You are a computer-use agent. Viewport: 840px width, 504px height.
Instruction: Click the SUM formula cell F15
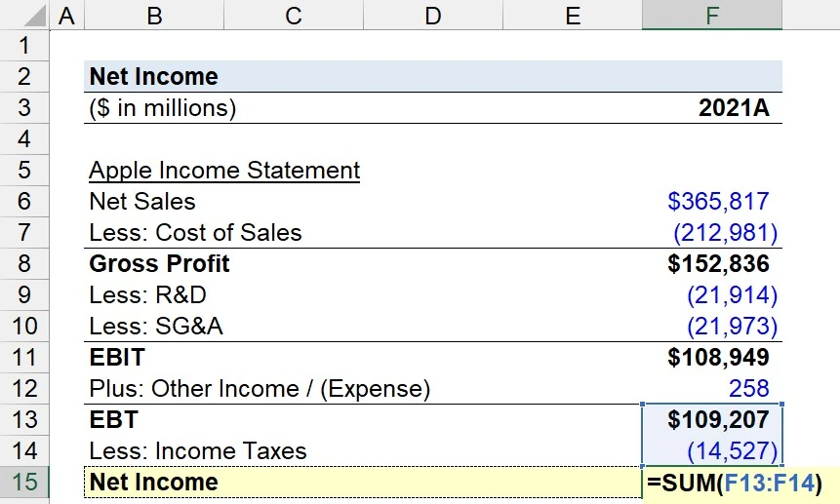[x=732, y=483]
